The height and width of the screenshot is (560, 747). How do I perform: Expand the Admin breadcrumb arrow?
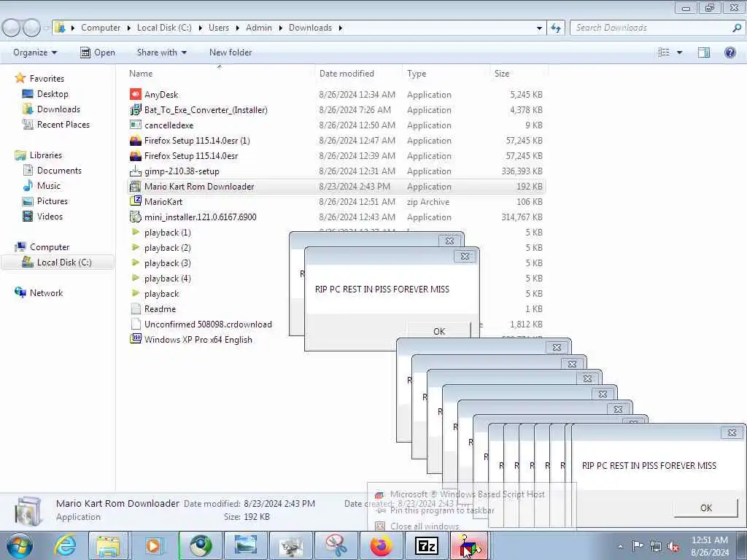(280, 28)
